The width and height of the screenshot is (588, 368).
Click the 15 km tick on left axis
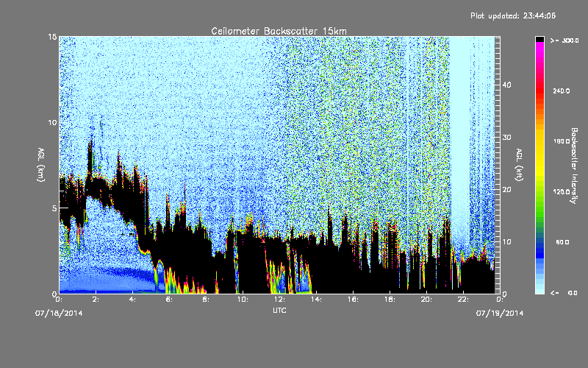click(x=52, y=37)
